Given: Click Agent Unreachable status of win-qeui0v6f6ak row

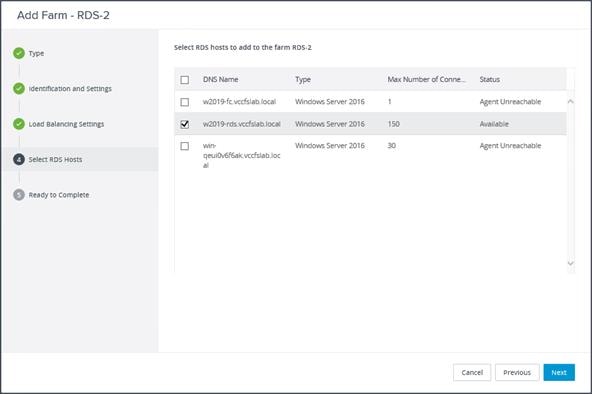Looking at the screenshot, I should point(510,146).
